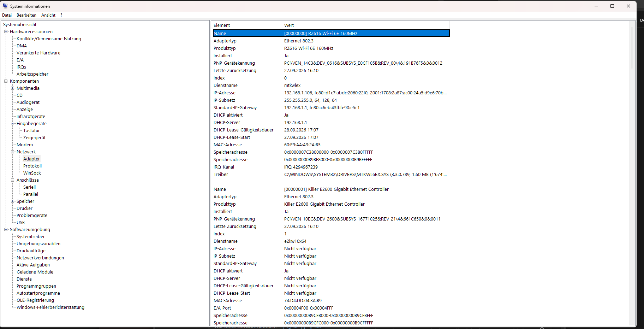Viewport: 644px width, 329px height.
Task: Open the Ansicht menu
Action: (x=48, y=15)
